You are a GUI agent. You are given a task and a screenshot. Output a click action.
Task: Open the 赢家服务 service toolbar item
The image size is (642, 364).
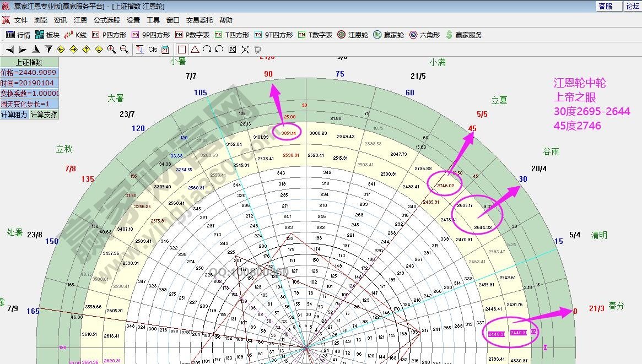tap(463, 35)
